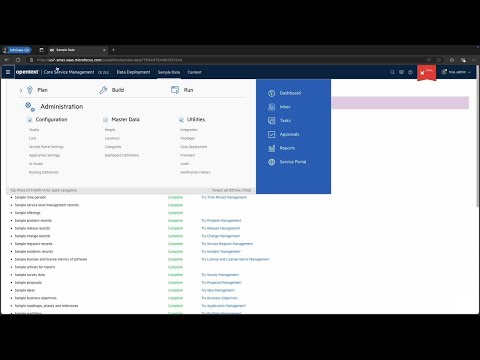The height and width of the screenshot is (360, 480).
Task: Click the Tasks icon in blue panel
Action: tap(272, 121)
